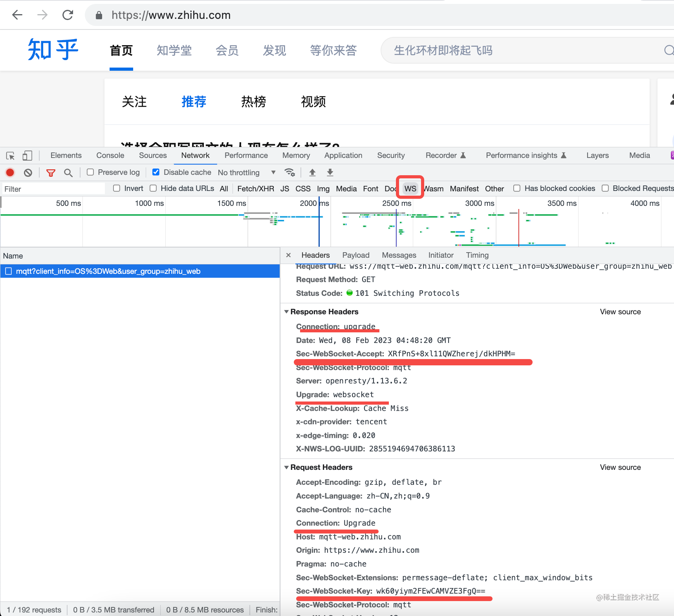Filter requests by Font type

click(371, 189)
